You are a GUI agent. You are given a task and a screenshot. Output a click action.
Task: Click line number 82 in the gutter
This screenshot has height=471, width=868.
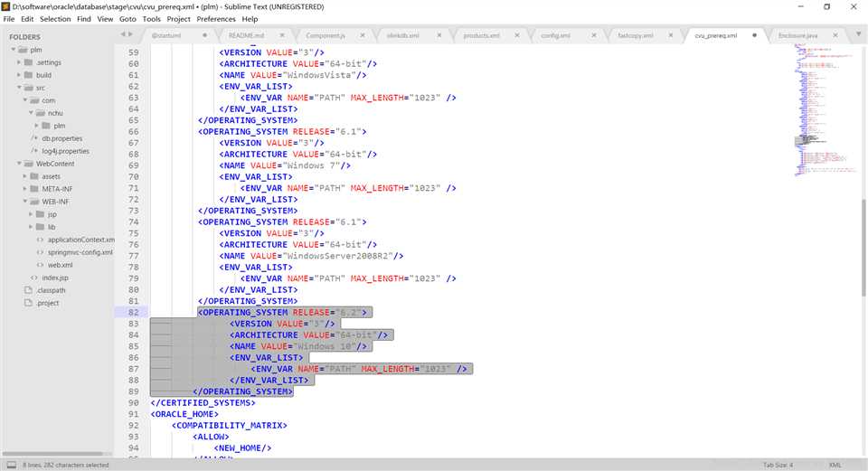pyautogui.click(x=134, y=312)
